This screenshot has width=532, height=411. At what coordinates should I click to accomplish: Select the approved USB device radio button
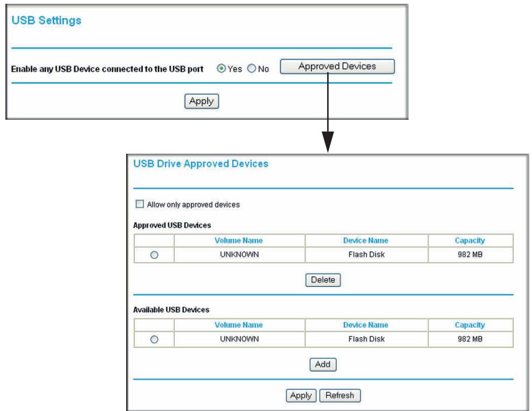pos(154,255)
